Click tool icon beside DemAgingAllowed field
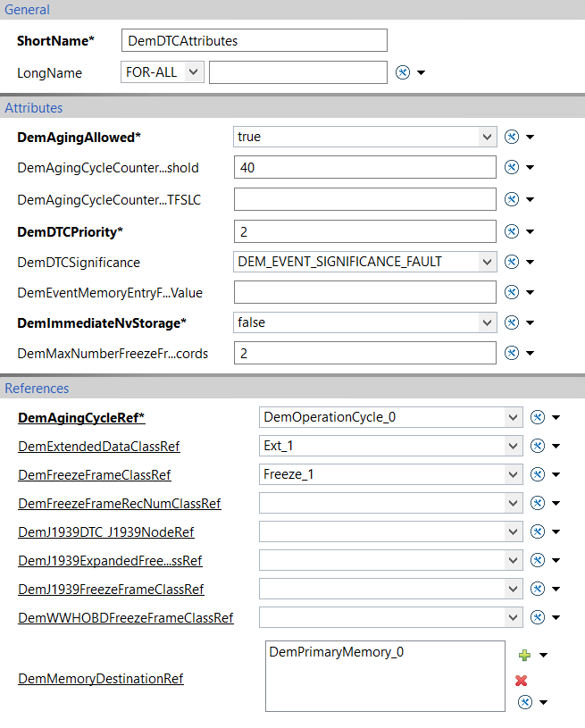This screenshot has width=585, height=728. tap(511, 137)
